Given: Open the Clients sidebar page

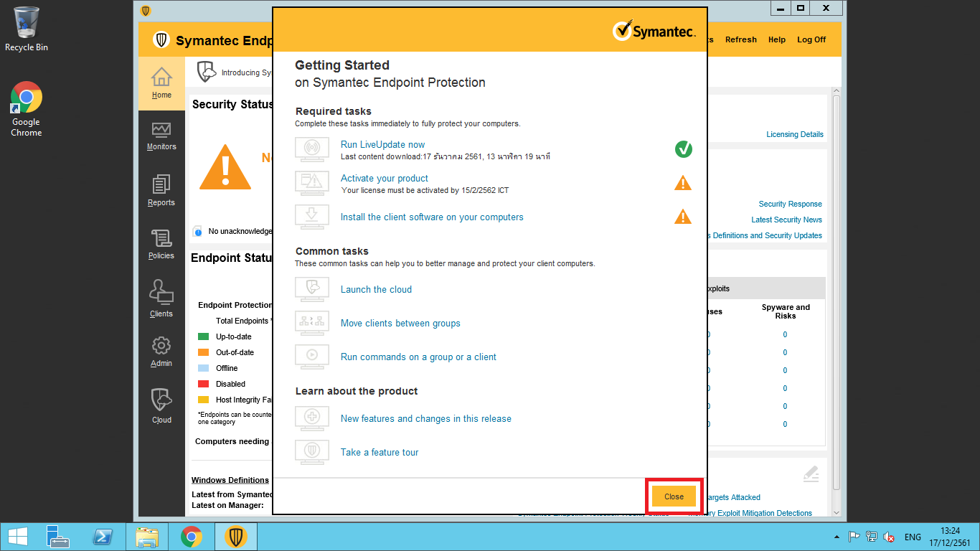Looking at the screenshot, I should 161,298.
